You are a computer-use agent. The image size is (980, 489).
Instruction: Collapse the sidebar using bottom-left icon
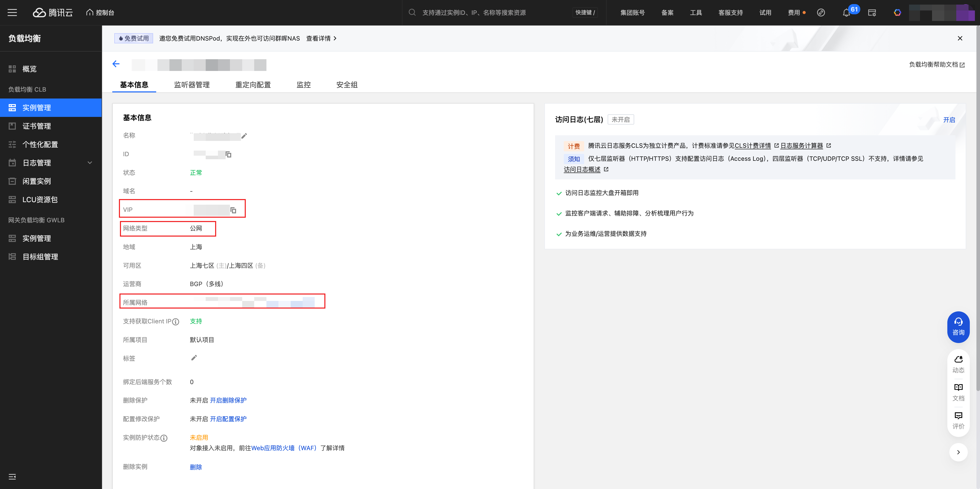coord(12,476)
